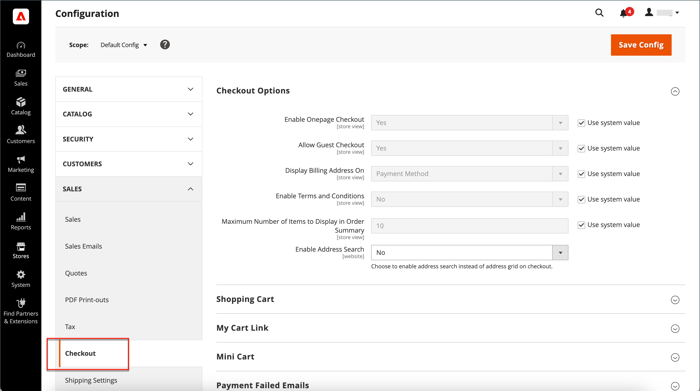
Task: Open the Reports sidebar icon
Action: pos(21,222)
